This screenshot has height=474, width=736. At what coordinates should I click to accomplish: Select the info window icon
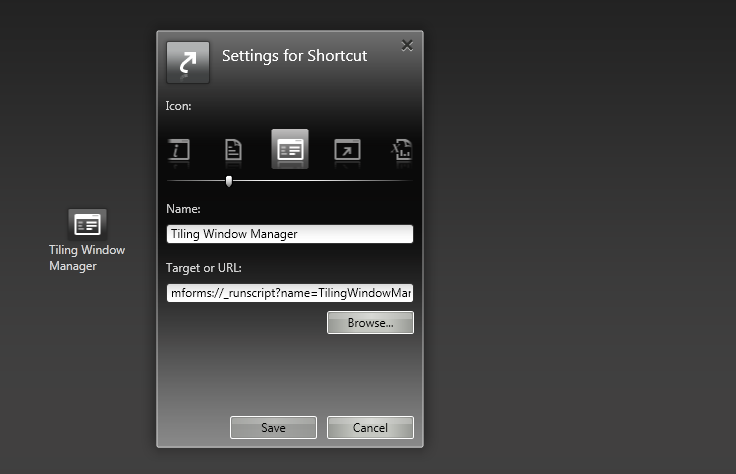click(180, 151)
